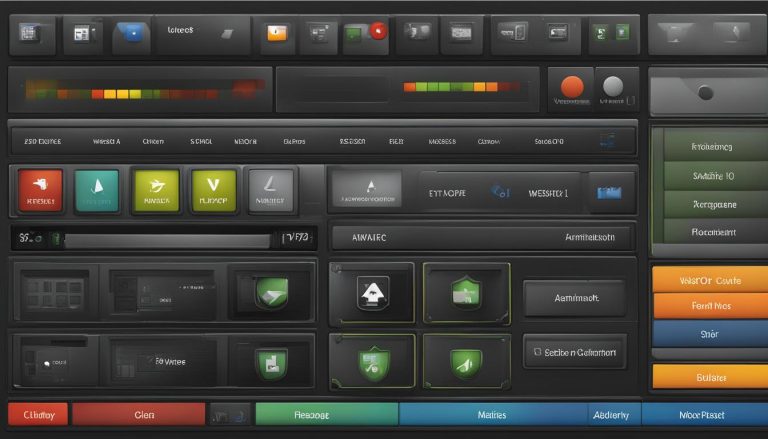Screen dimensions: 768x439
Task: Click the gray horizontal slider bar
Action: tap(168, 241)
